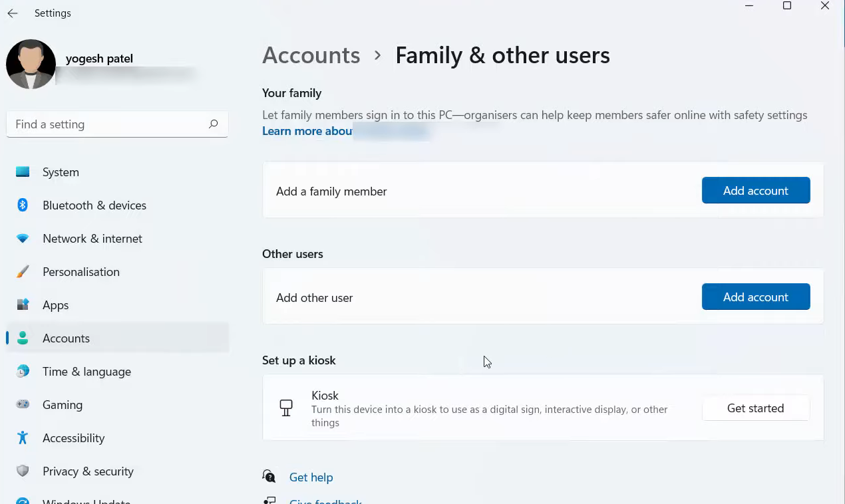
Task: Add account for other user
Action: tap(755, 297)
